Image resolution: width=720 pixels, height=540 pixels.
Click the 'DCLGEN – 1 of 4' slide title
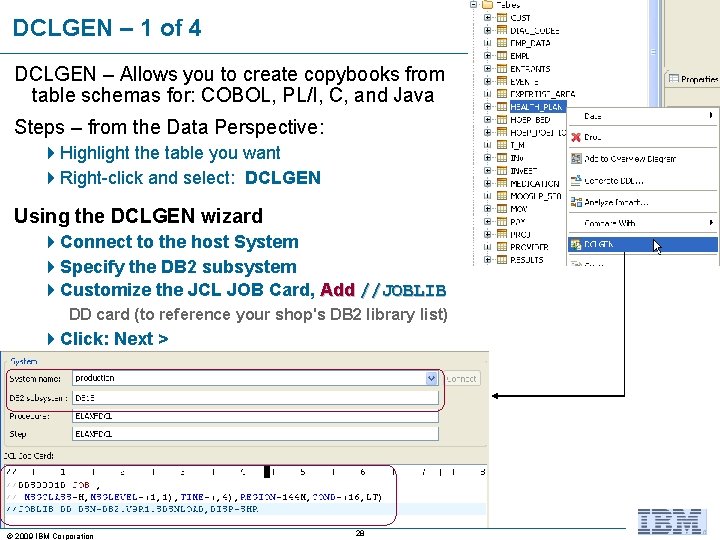[x=107, y=28]
